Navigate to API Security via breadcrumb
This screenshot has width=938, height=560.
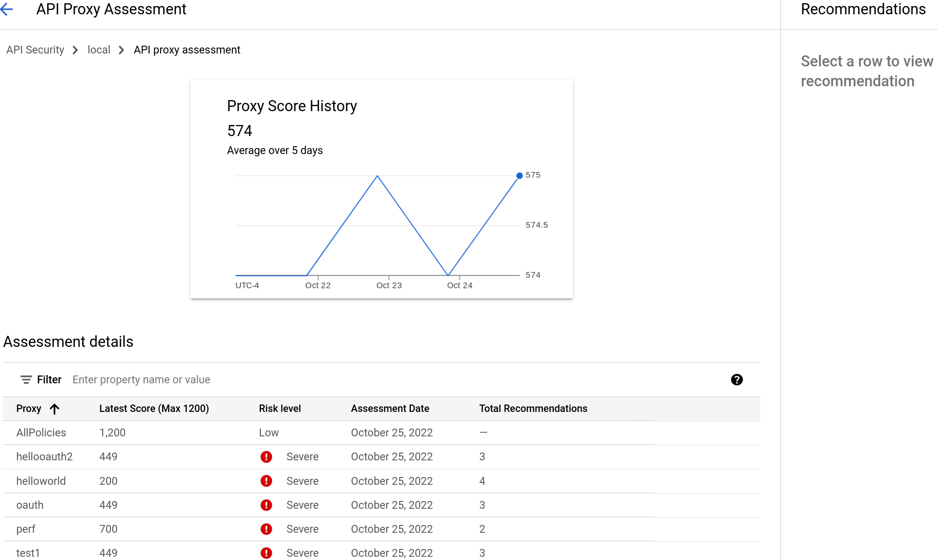pyautogui.click(x=35, y=50)
